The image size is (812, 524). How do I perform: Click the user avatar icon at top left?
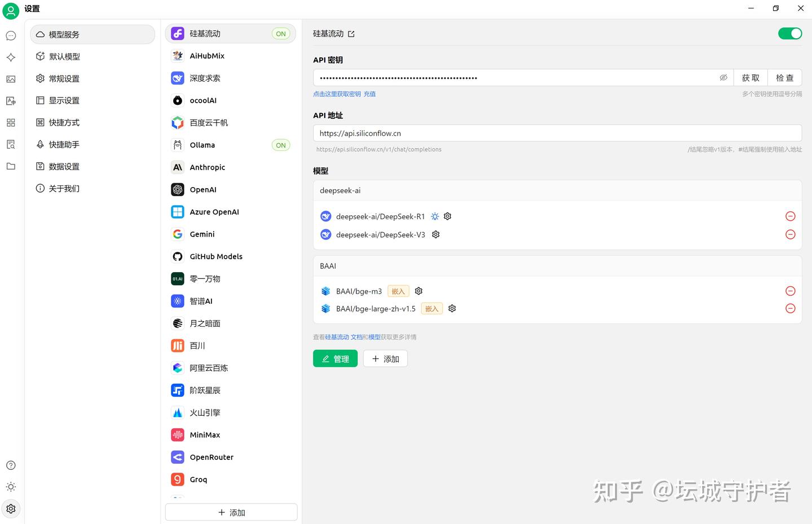(11, 11)
